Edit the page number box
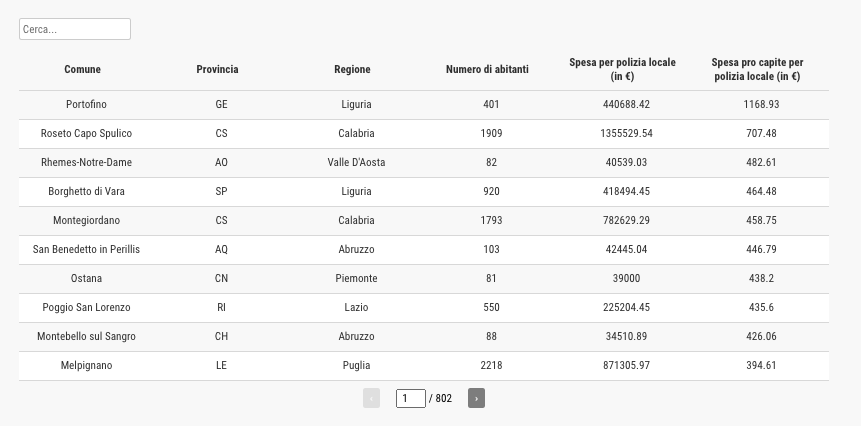 point(411,399)
